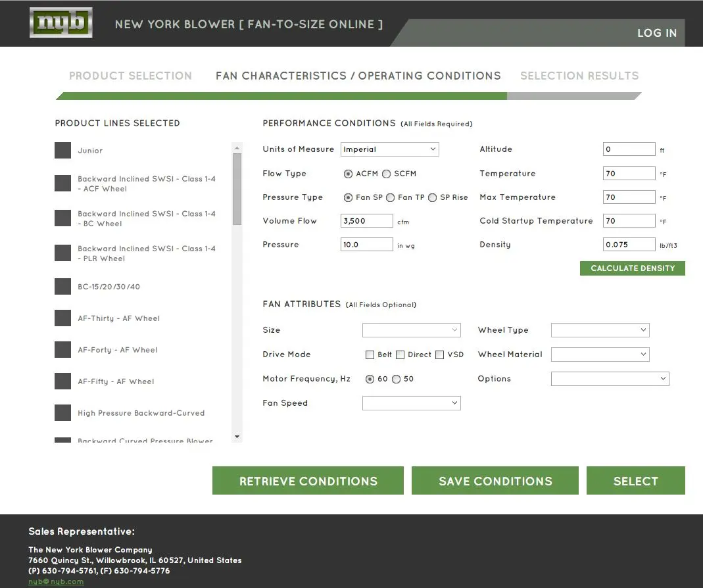Image resolution: width=703 pixels, height=588 pixels.
Task: Click the Temperature input field
Action: (629, 174)
